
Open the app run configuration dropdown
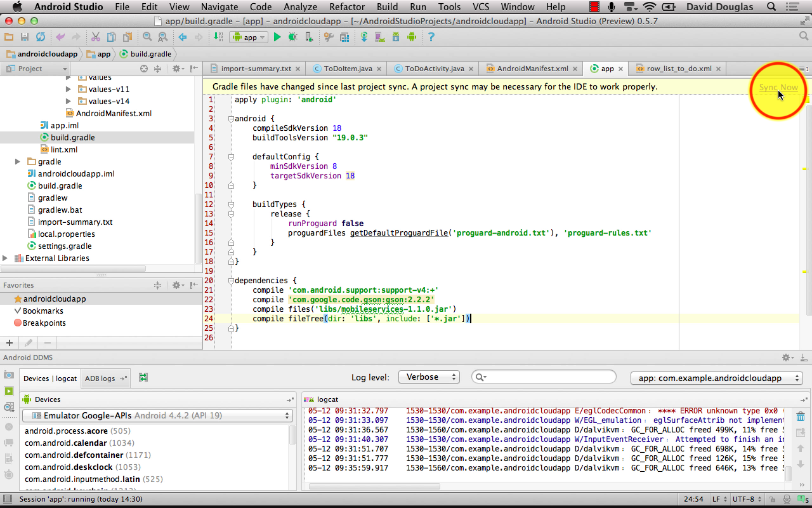[x=248, y=37]
